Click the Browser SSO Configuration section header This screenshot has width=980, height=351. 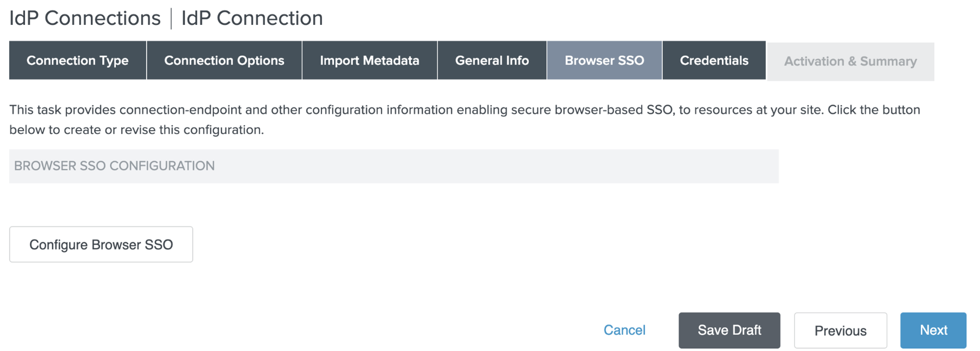tap(114, 166)
